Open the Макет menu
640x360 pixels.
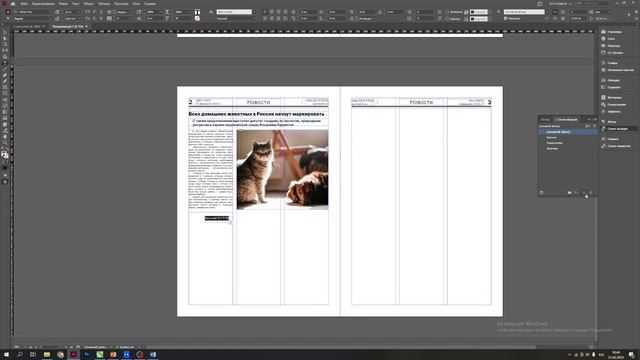tap(63, 3)
